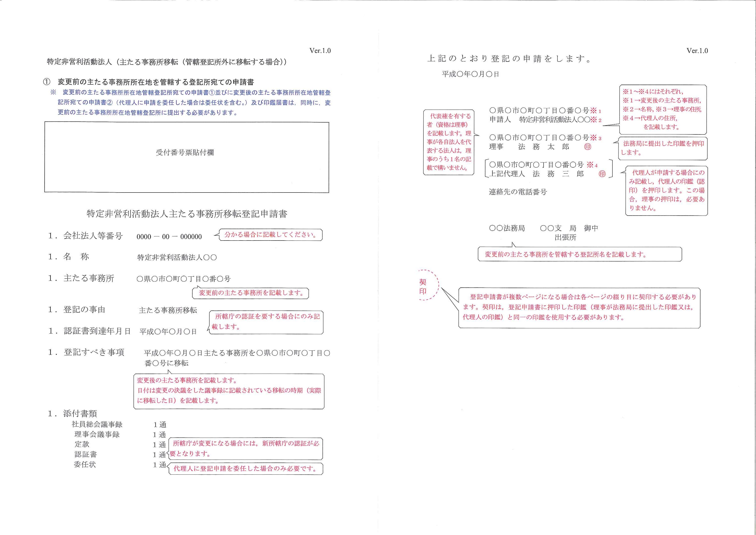Click the note "法務局に提出した印鑑を押印します。"
Image resolution: width=756 pixels, height=535 pixels.
coord(663,148)
